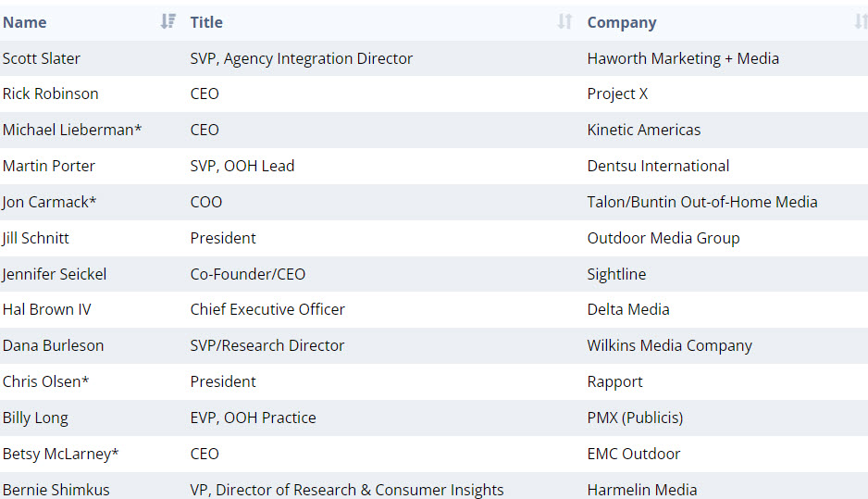Click Rick Robinson in the Name column
This screenshot has width=868, height=499.
(x=51, y=94)
